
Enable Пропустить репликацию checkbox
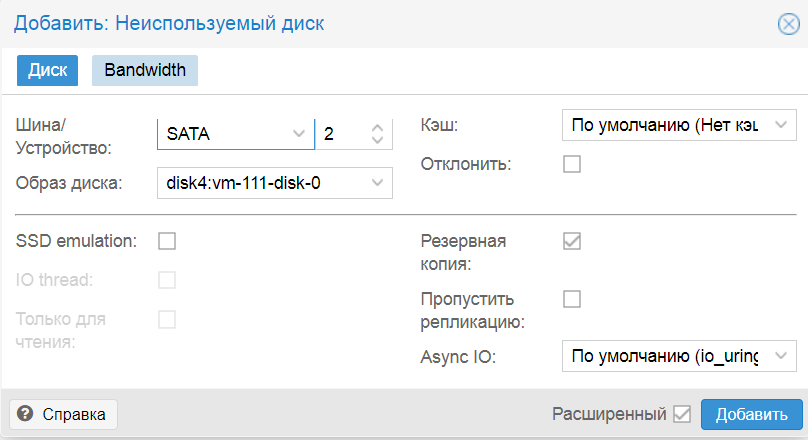coord(572,299)
